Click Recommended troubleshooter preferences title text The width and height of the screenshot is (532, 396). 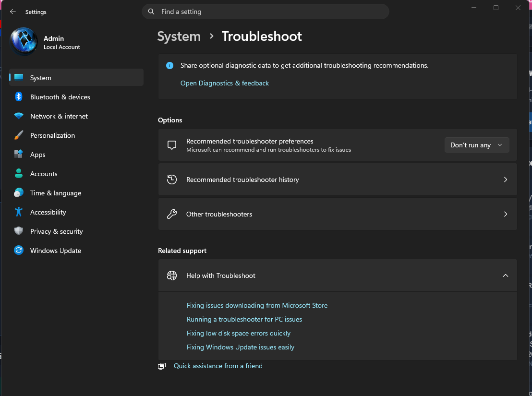(250, 141)
